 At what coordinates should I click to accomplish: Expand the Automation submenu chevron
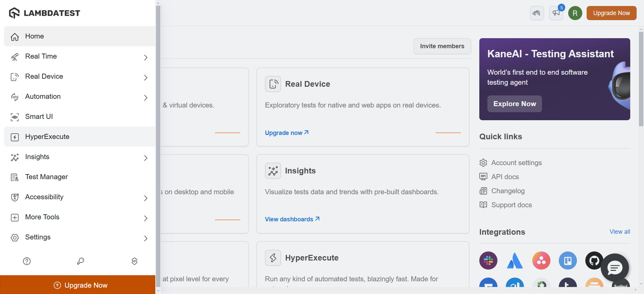point(146,98)
